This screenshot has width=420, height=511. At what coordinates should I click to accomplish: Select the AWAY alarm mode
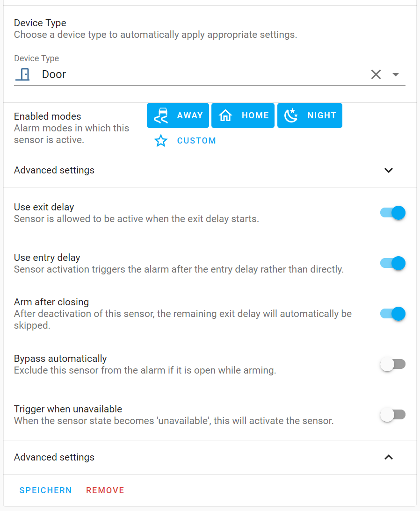tap(178, 115)
